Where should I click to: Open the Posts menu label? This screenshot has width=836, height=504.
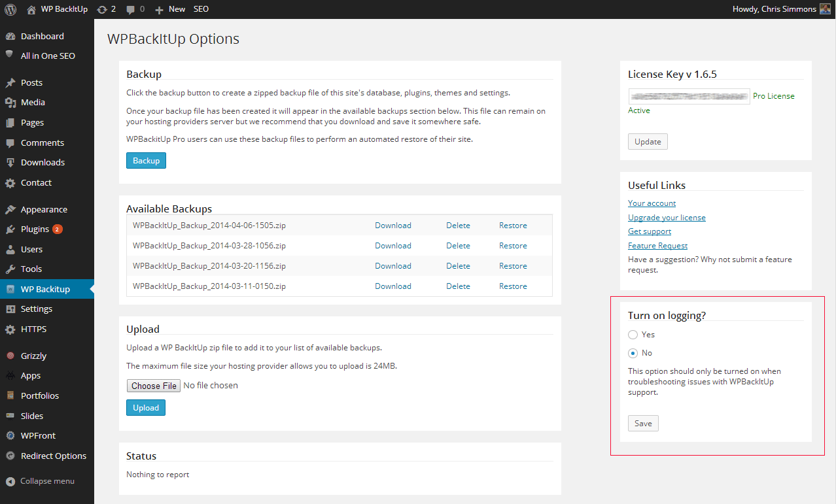(31, 82)
